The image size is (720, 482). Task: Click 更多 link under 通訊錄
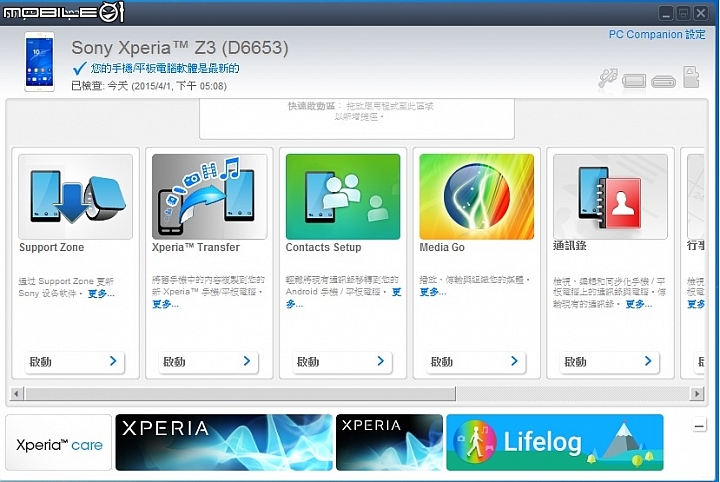(639, 304)
